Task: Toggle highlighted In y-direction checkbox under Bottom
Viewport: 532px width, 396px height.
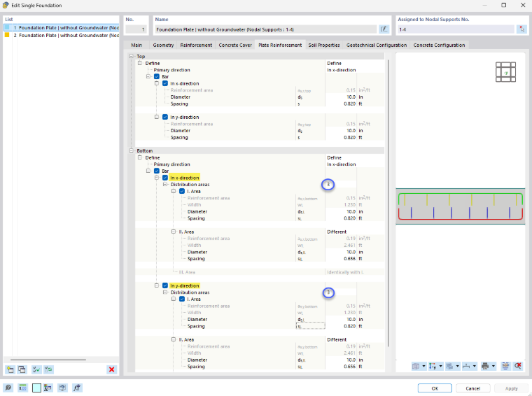Action: coord(165,285)
